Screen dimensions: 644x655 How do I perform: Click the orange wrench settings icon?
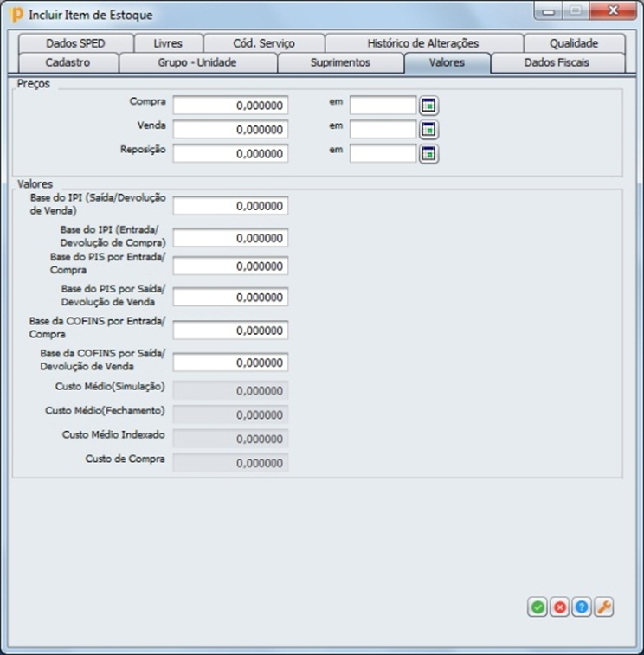(x=604, y=607)
